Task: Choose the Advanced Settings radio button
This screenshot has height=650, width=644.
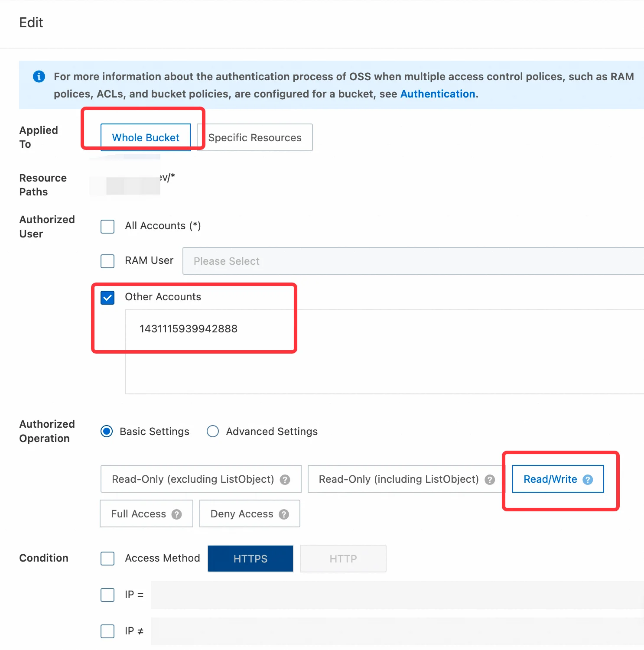Action: coord(213,431)
